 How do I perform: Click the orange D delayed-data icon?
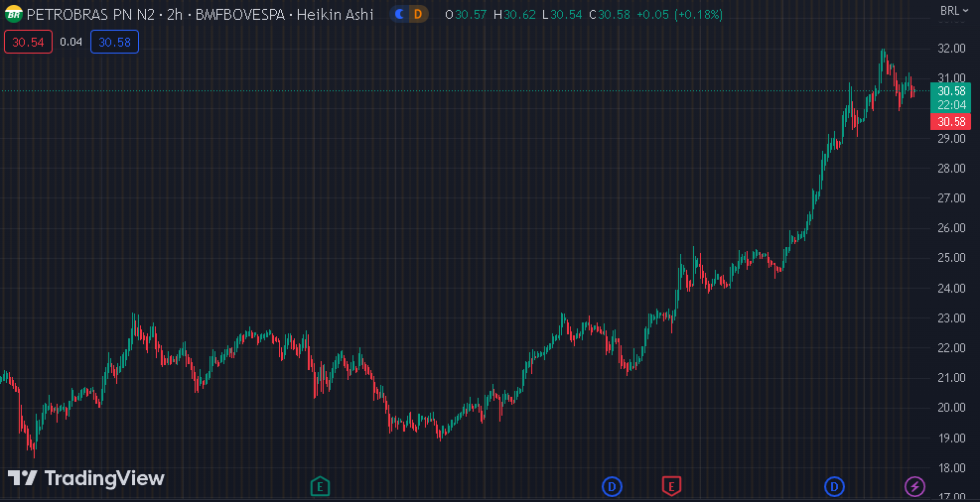(x=418, y=14)
